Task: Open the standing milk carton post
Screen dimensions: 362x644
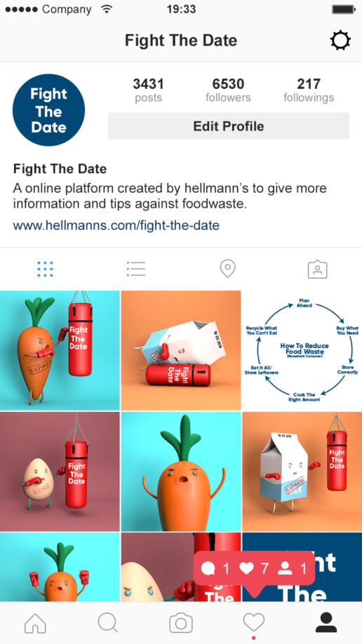Action: 303,471
